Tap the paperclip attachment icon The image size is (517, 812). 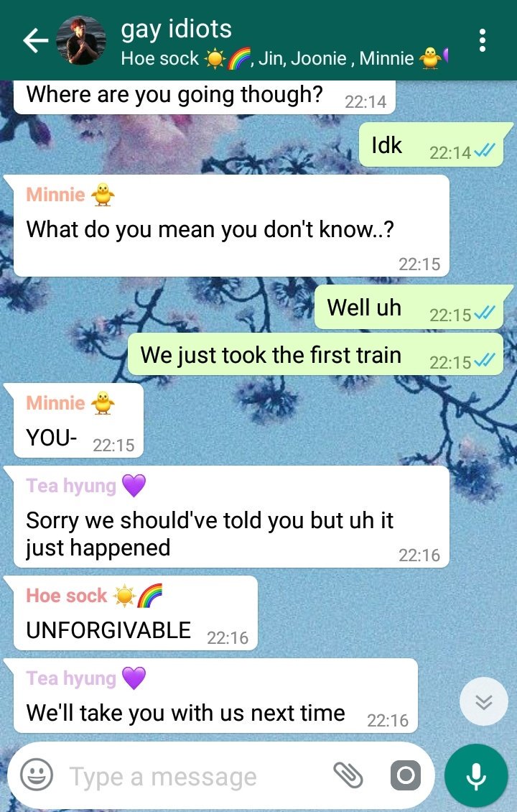tap(348, 775)
